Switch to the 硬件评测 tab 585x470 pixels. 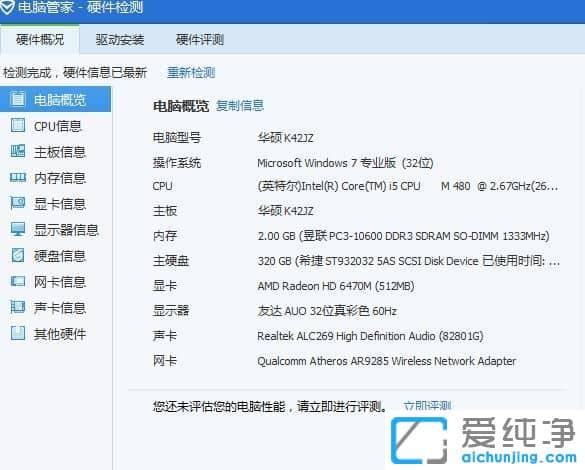tap(200, 40)
